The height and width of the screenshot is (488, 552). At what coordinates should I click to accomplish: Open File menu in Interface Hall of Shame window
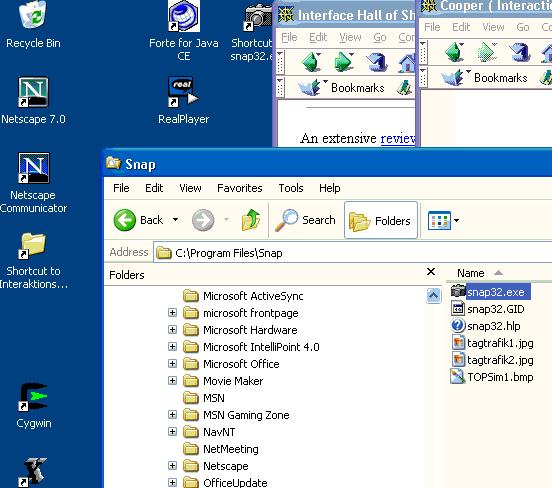(289, 37)
